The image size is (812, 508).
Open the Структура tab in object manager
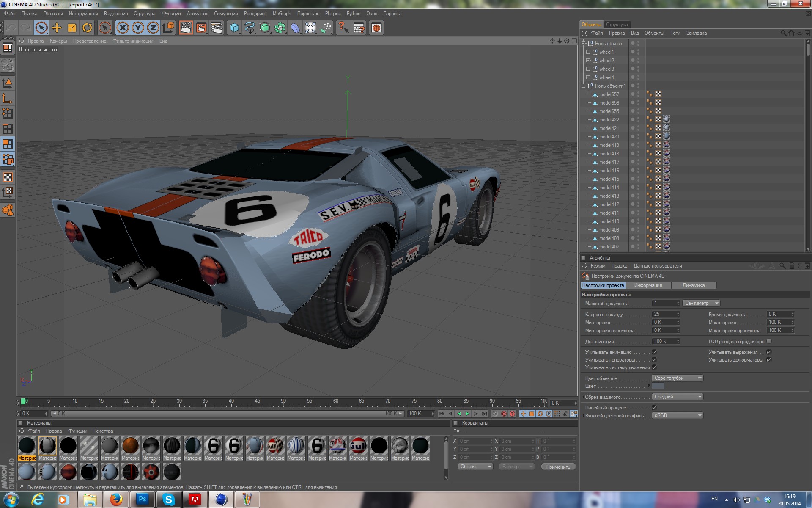tap(617, 25)
